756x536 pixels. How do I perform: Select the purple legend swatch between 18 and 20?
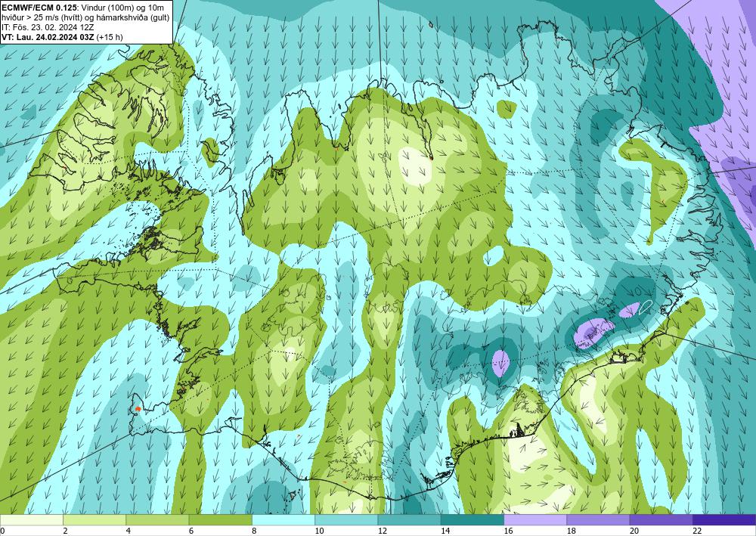[598, 519]
